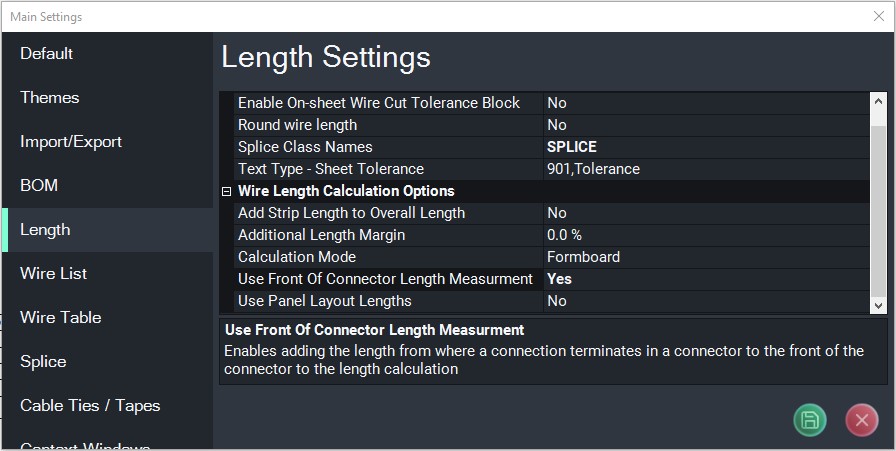Screen dimensions: 896x451
Task: Collapse Wire Length Calculation Options group
Action: [x=226, y=191]
